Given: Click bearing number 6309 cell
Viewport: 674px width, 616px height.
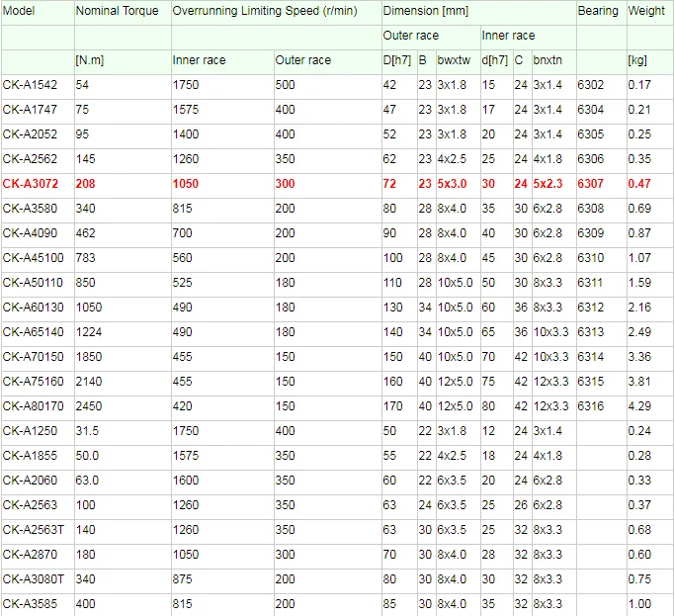Looking at the screenshot, I should (590, 233).
